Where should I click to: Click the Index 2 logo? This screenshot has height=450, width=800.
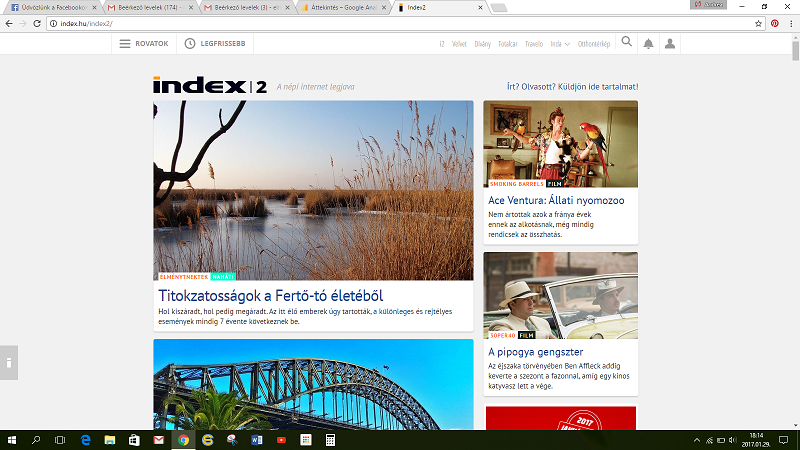(210, 86)
